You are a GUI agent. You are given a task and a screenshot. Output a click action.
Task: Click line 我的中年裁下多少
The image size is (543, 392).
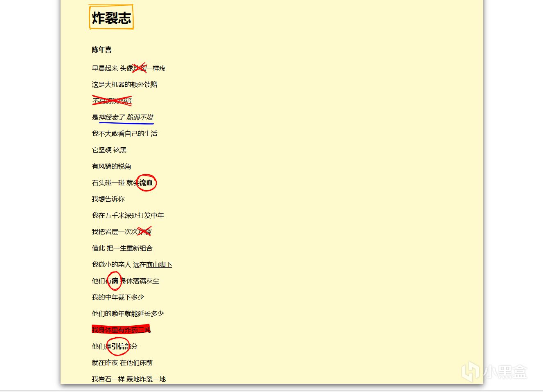[118, 297]
